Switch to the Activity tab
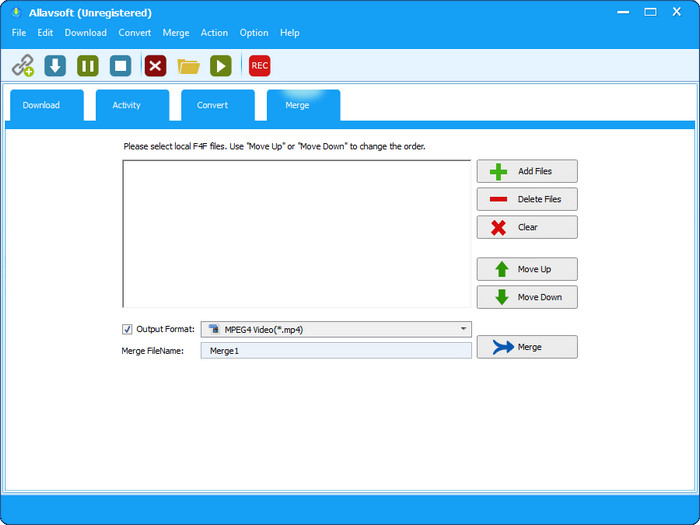This screenshot has width=700, height=525. [126, 105]
